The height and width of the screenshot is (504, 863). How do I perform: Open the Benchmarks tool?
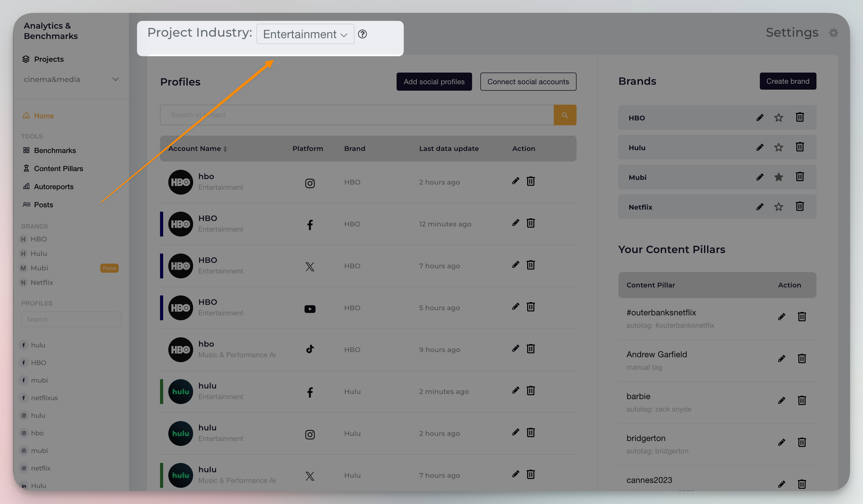tap(50, 151)
